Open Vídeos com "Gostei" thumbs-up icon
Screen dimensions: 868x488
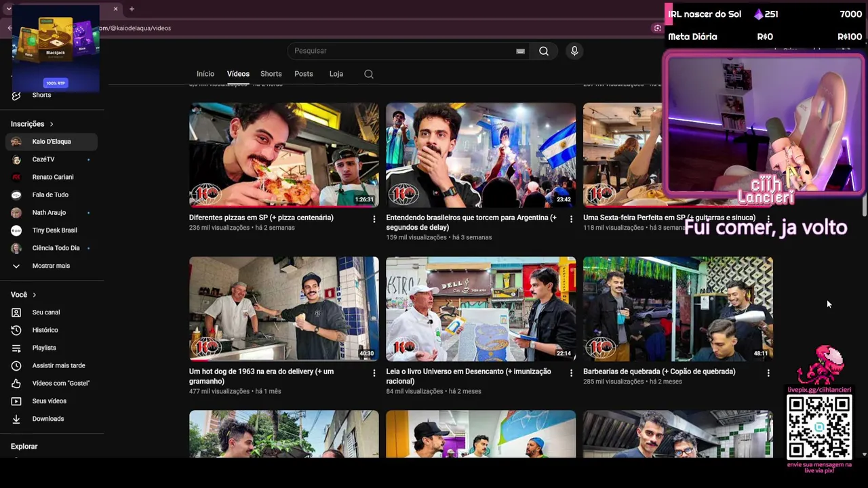[16, 383]
